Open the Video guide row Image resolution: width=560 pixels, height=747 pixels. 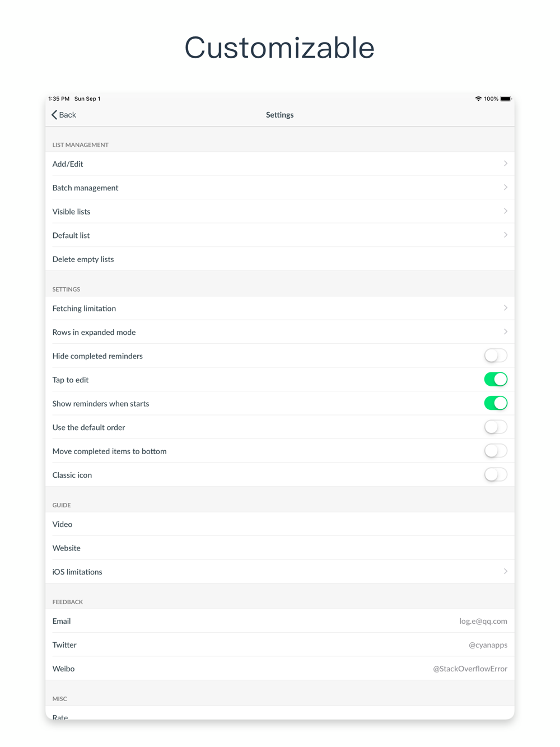click(x=280, y=524)
